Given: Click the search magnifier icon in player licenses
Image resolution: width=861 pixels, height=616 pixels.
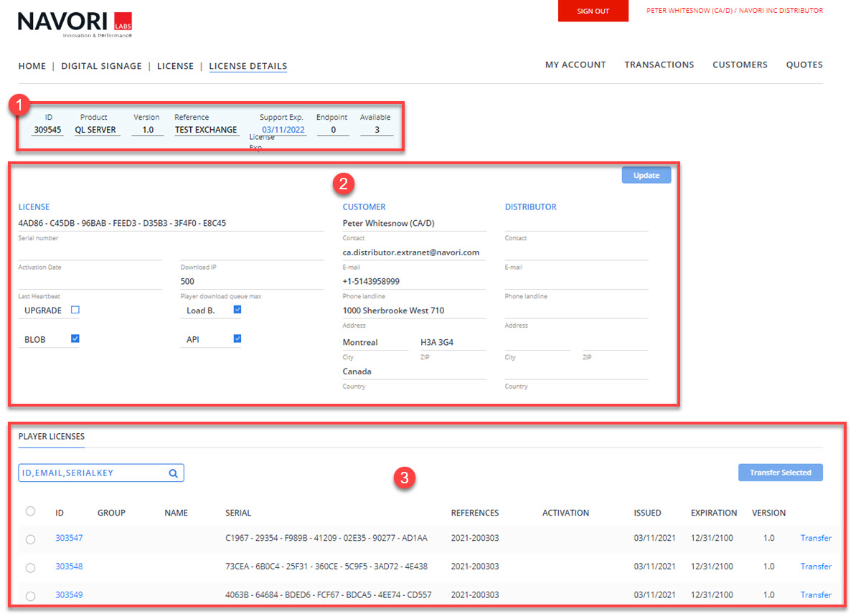Looking at the screenshot, I should click(x=173, y=473).
